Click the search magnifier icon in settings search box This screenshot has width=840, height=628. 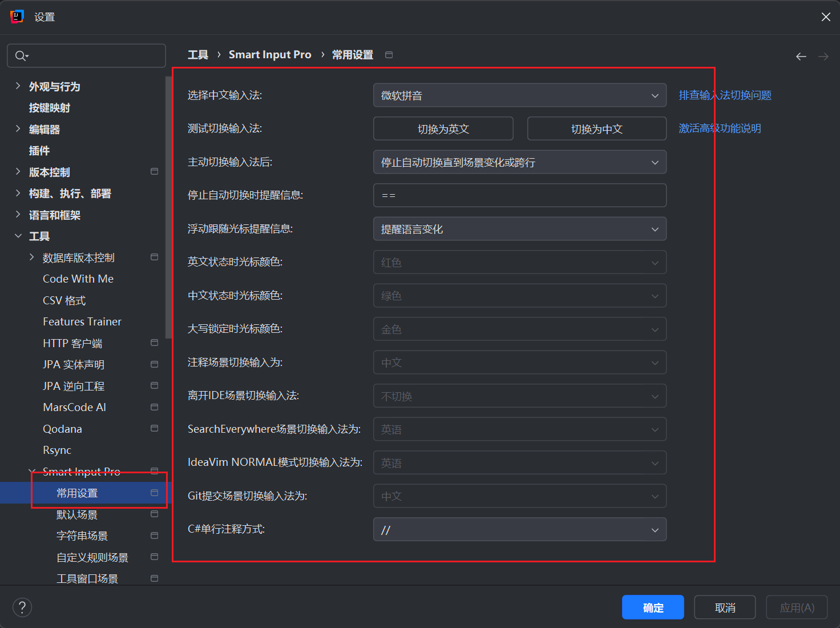tap(21, 55)
